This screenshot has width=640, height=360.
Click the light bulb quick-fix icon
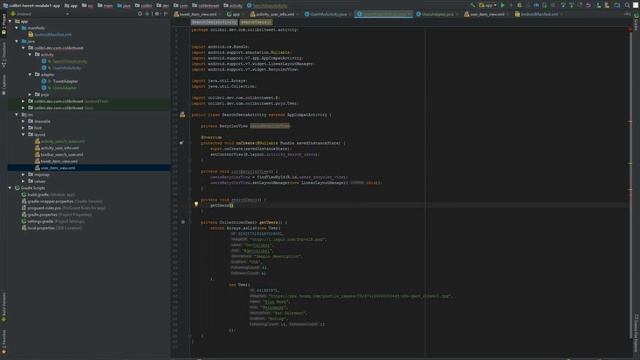tap(196, 204)
